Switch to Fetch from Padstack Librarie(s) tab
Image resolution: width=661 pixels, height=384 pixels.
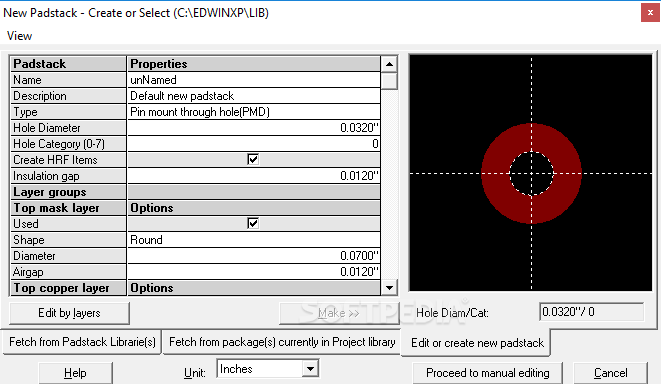pos(82,342)
